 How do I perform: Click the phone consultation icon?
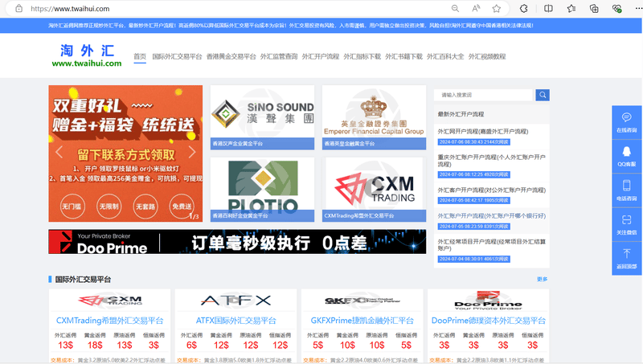(x=627, y=190)
